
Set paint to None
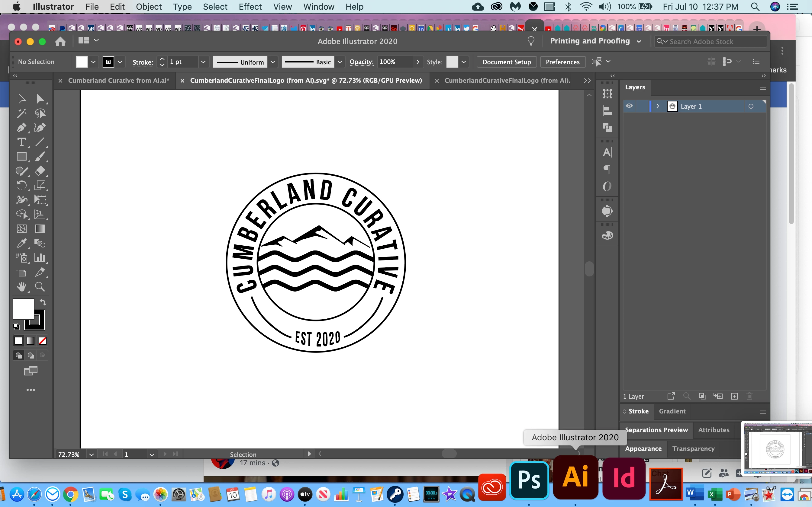43,341
